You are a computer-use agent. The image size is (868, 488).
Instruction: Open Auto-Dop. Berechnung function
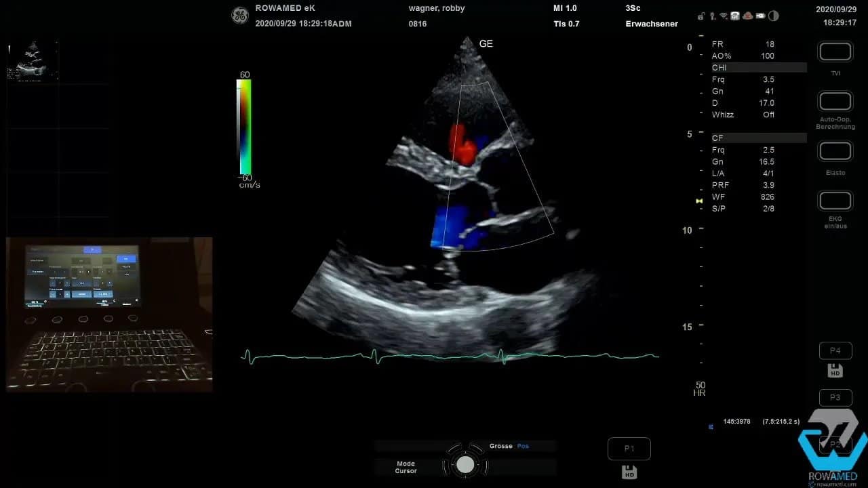(835, 100)
